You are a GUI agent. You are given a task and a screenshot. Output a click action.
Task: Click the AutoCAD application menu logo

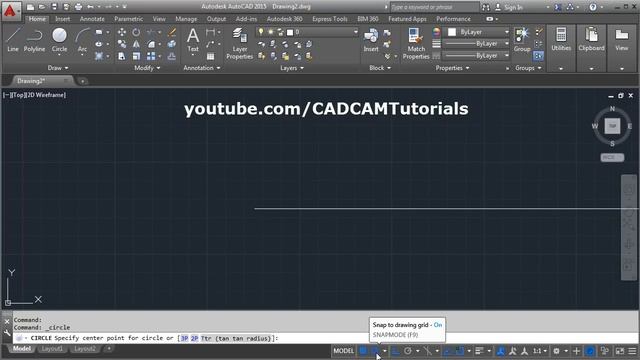11,11
